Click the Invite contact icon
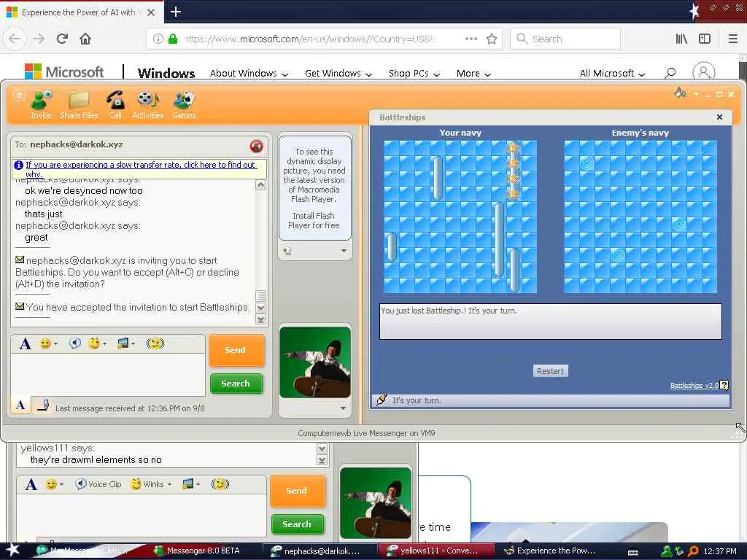Screen dimensions: 747x560 coord(41,105)
